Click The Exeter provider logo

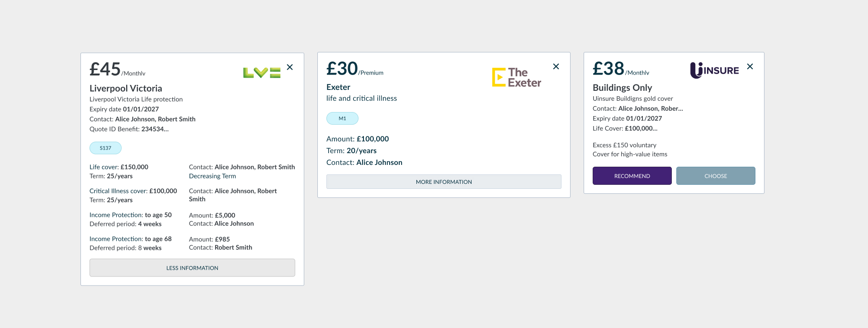pos(517,77)
